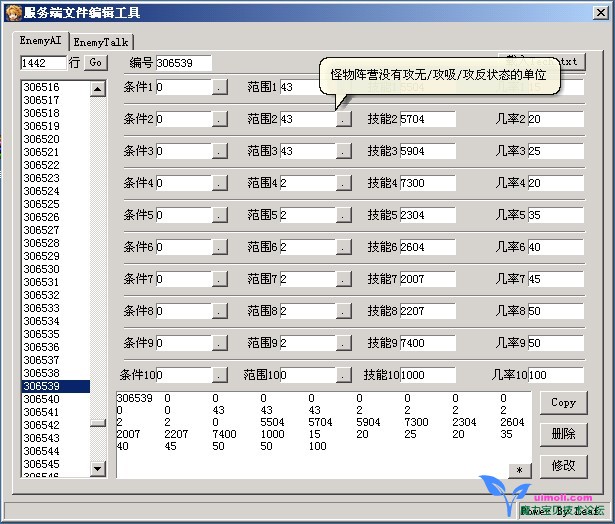Select the EnemyAI tab
This screenshot has width=615, height=524.
pyautogui.click(x=41, y=41)
